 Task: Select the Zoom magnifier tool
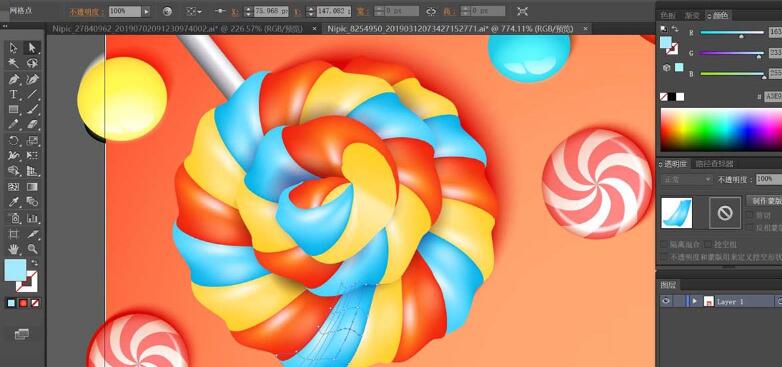pos(32,248)
